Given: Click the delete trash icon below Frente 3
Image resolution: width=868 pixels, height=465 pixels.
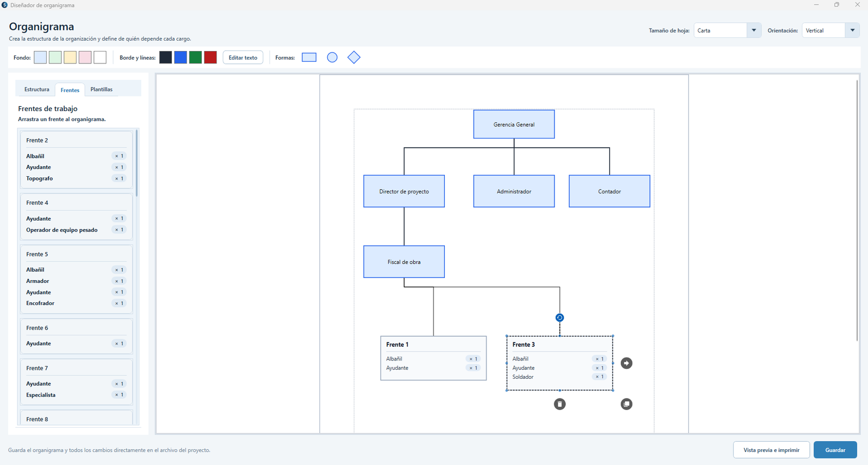Looking at the screenshot, I should coord(560,404).
